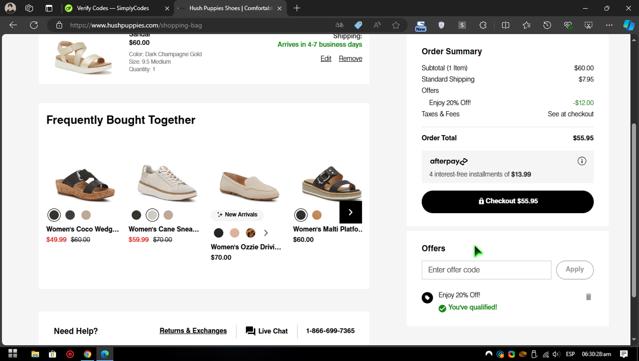
Task: Open a new browser tab
Action: tap(297, 8)
